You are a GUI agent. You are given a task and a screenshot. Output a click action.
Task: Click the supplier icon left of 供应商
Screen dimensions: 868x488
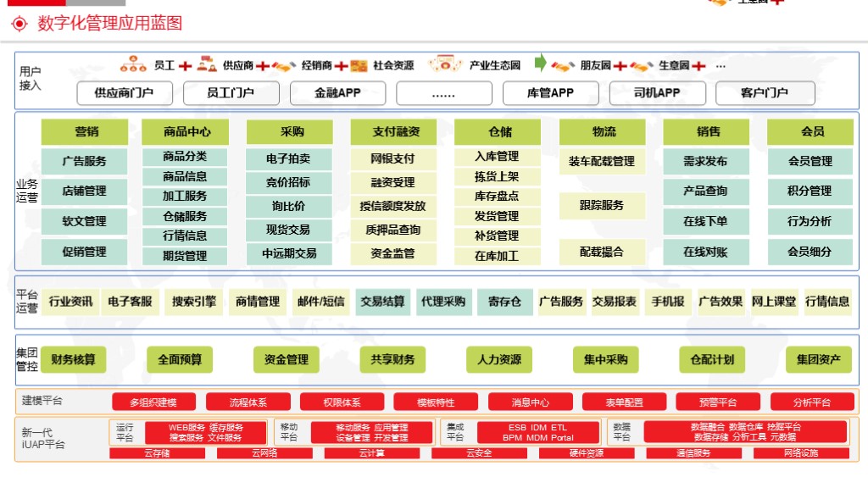tap(207, 64)
